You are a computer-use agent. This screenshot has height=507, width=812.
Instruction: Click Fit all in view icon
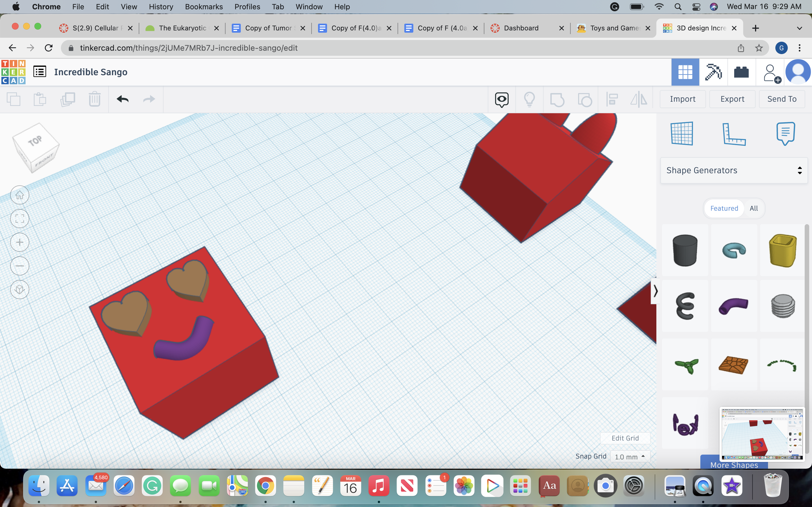20,219
